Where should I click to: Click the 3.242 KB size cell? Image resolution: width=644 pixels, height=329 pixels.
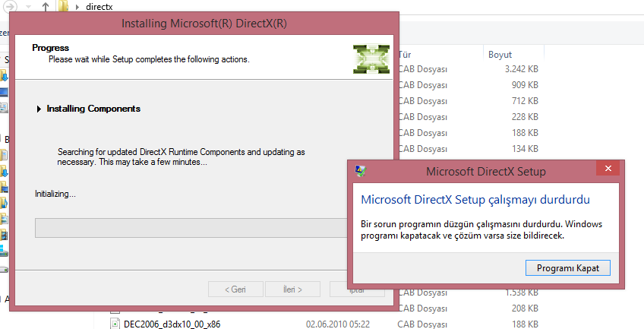pyautogui.click(x=521, y=69)
